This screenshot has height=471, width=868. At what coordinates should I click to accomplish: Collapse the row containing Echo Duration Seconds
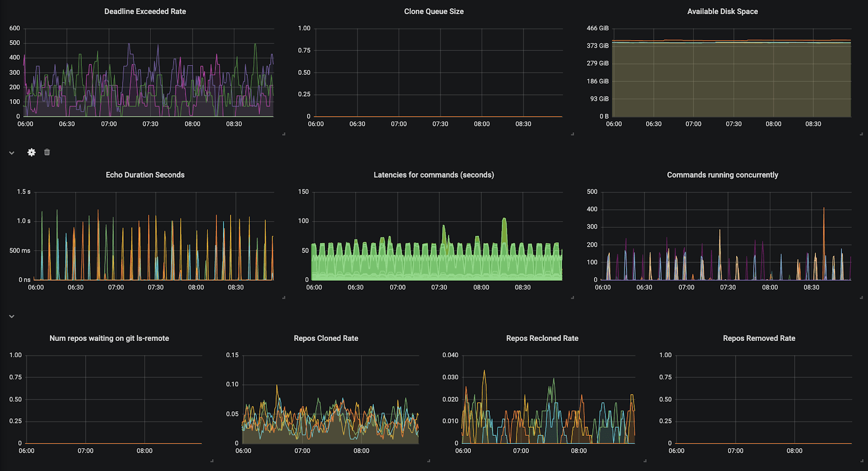[11, 153]
